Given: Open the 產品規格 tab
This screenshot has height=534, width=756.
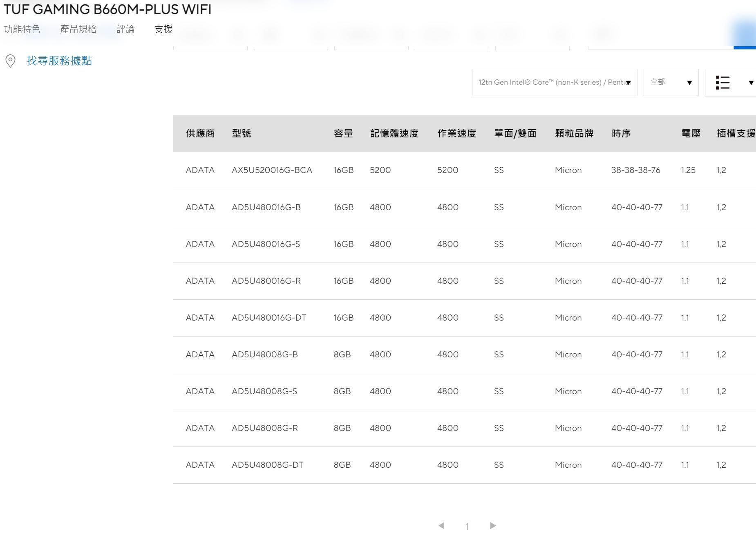Looking at the screenshot, I should point(78,29).
